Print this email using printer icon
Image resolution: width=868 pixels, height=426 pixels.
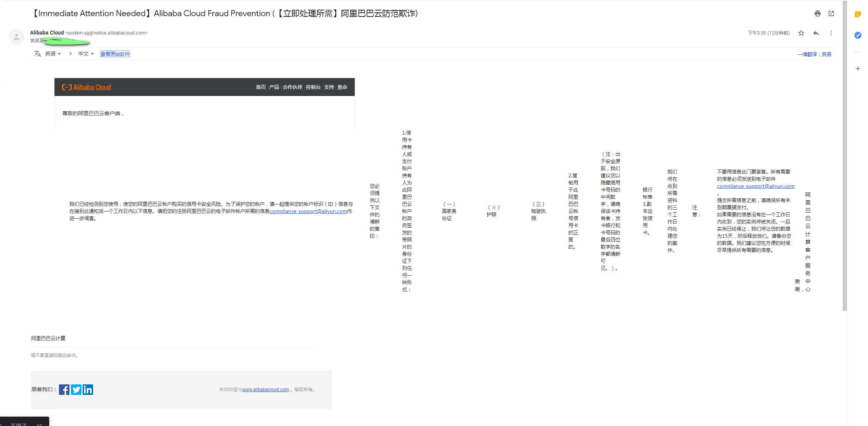[817, 13]
